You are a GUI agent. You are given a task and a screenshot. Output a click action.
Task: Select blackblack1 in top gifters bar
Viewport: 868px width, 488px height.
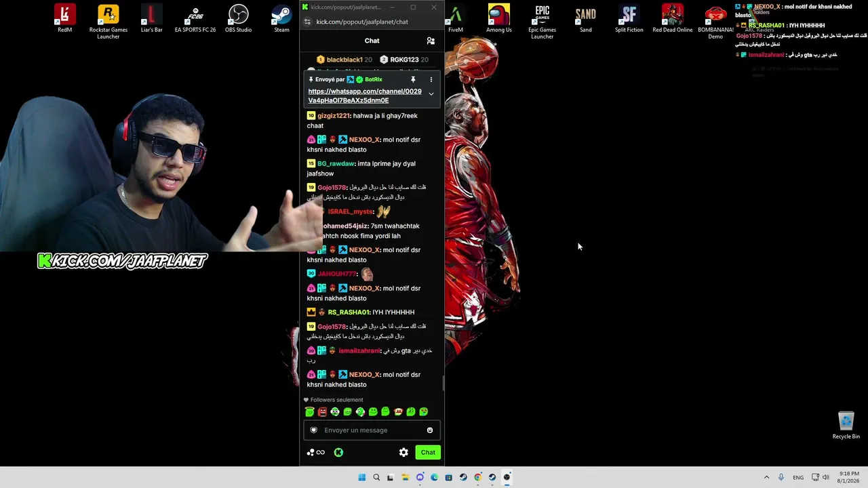click(344, 60)
